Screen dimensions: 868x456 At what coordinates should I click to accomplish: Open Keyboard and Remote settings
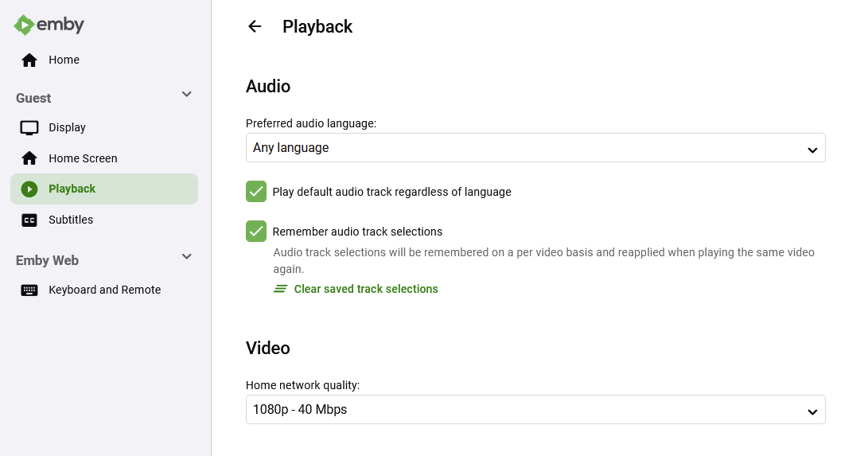pos(104,290)
